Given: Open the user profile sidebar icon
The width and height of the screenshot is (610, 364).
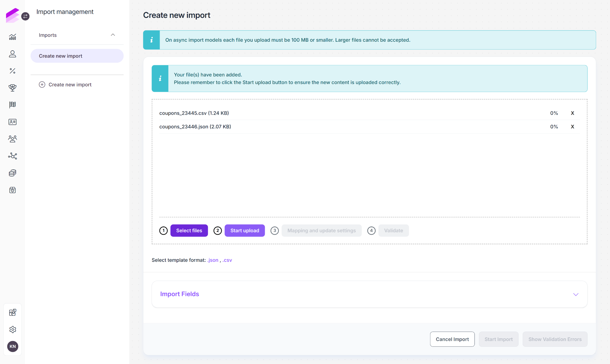Looking at the screenshot, I should click(x=13, y=54).
